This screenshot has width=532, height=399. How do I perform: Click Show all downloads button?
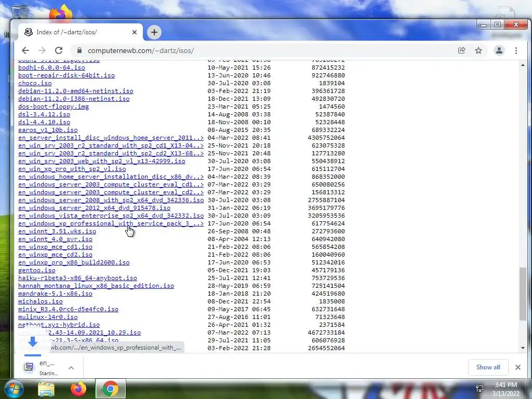pyautogui.click(x=488, y=367)
